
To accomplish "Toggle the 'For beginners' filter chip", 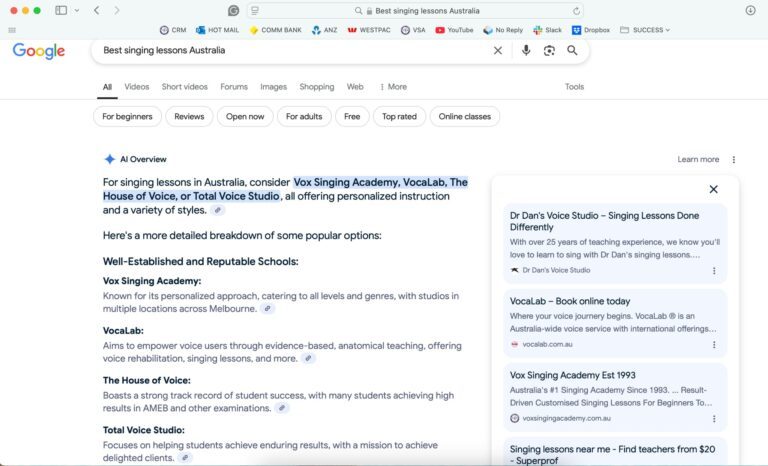I will coord(127,117).
